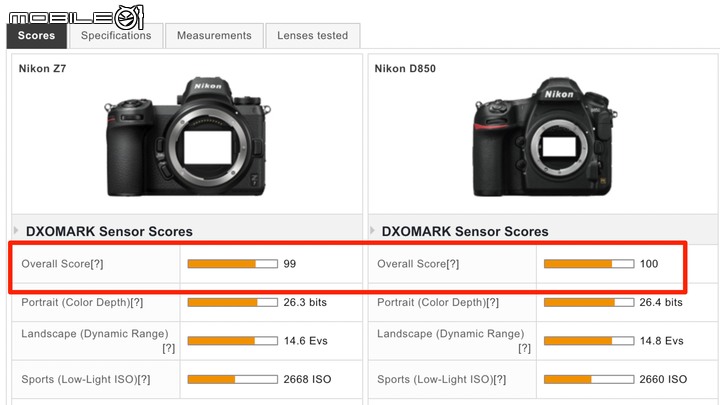Open Landscape Dynamic Range help for Z7

pyautogui.click(x=169, y=349)
